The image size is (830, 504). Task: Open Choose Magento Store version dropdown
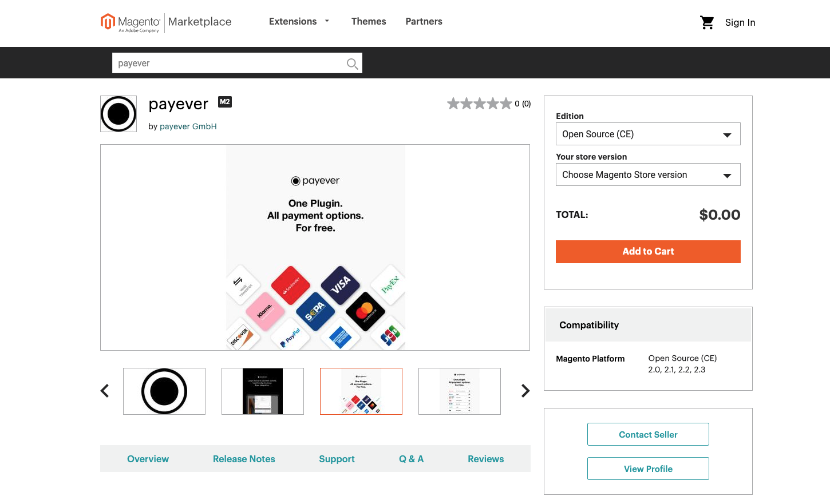(648, 174)
